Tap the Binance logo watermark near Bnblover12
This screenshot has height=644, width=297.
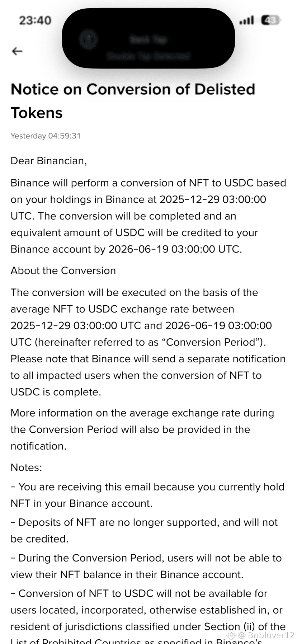pyautogui.click(x=231, y=635)
